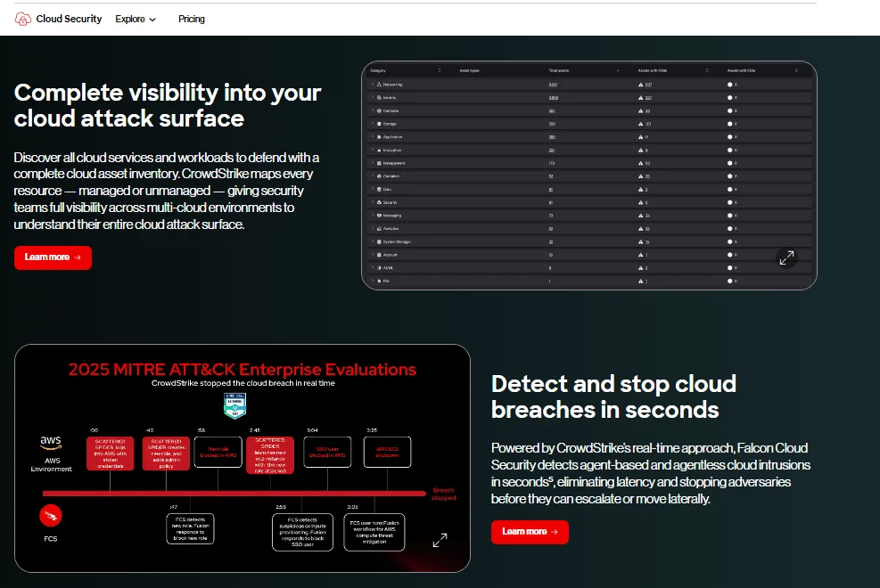
Task: Click 'FCS detects new role' box
Action: (190, 528)
